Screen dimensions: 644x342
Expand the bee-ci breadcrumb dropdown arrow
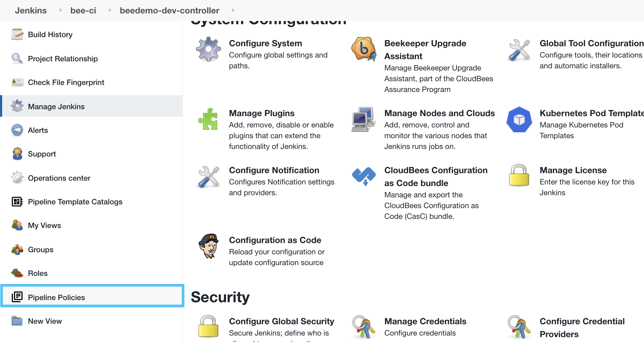point(110,10)
